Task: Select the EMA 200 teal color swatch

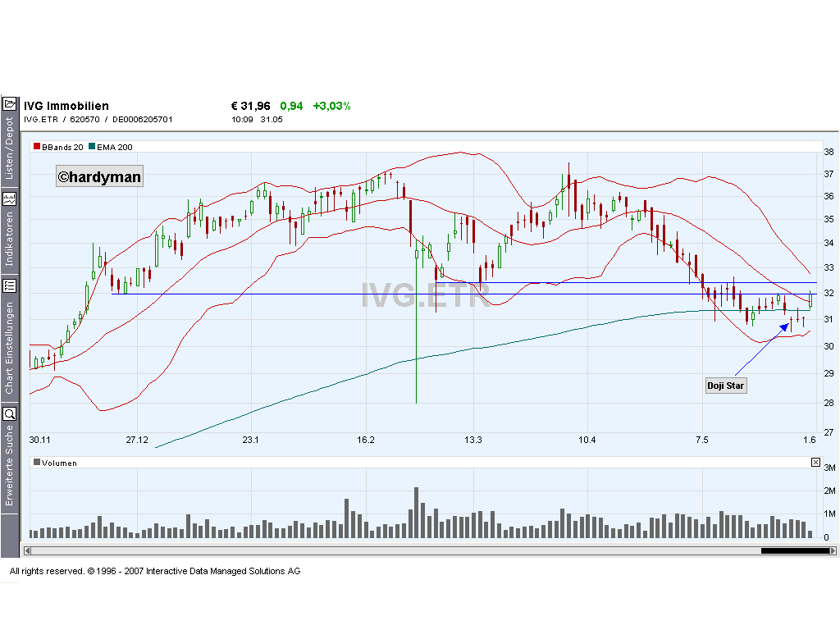Action: (92, 146)
